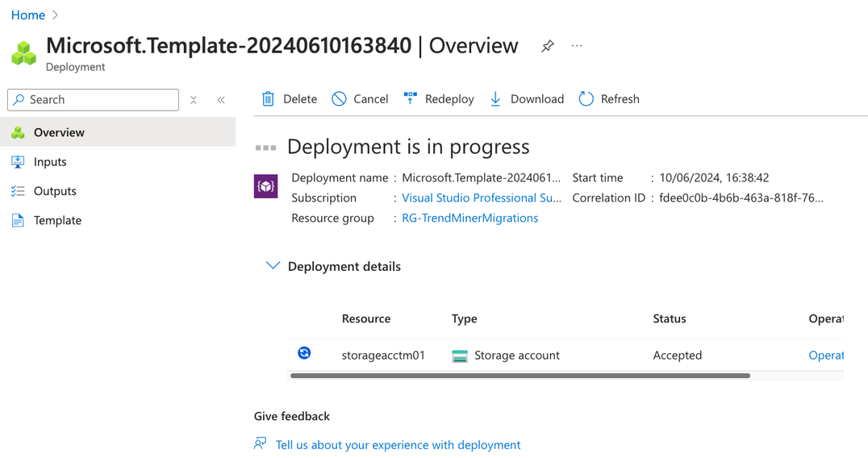868x458 pixels.
Task: Open the more options ellipsis menu
Action: 577,46
